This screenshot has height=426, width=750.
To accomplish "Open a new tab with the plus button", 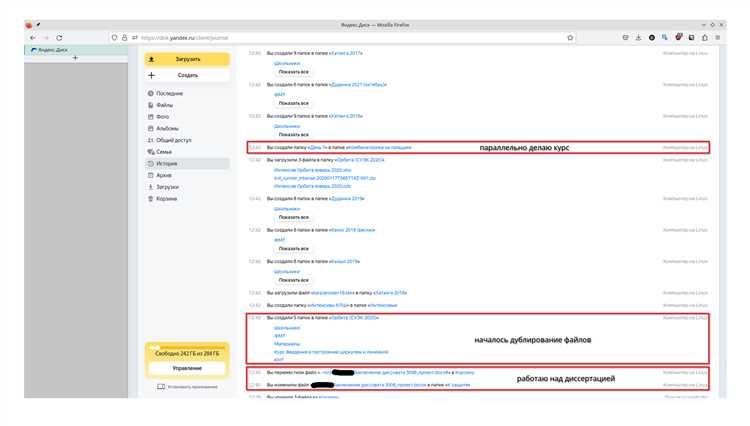I will [75, 58].
